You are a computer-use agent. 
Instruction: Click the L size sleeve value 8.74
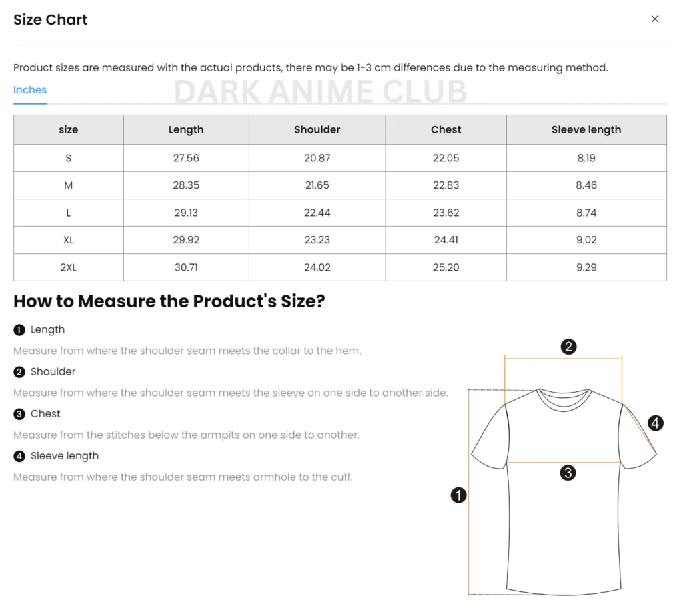pyautogui.click(x=586, y=213)
